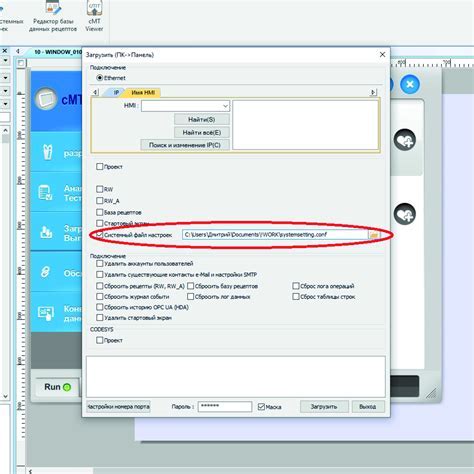Enable the Проект checkbox under HMI list
The height and width of the screenshot is (474, 474).
click(99, 166)
